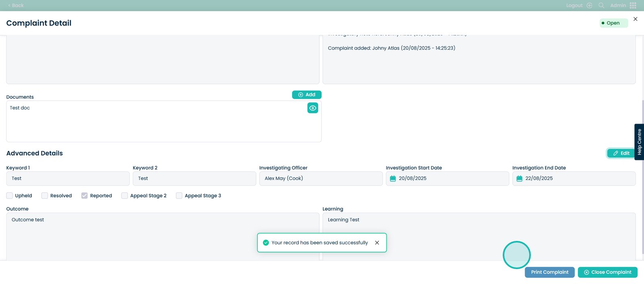This screenshot has height=284, width=644.
Task: Enable the Appeal Stage 2 checkbox
Action: pyautogui.click(x=125, y=196)
